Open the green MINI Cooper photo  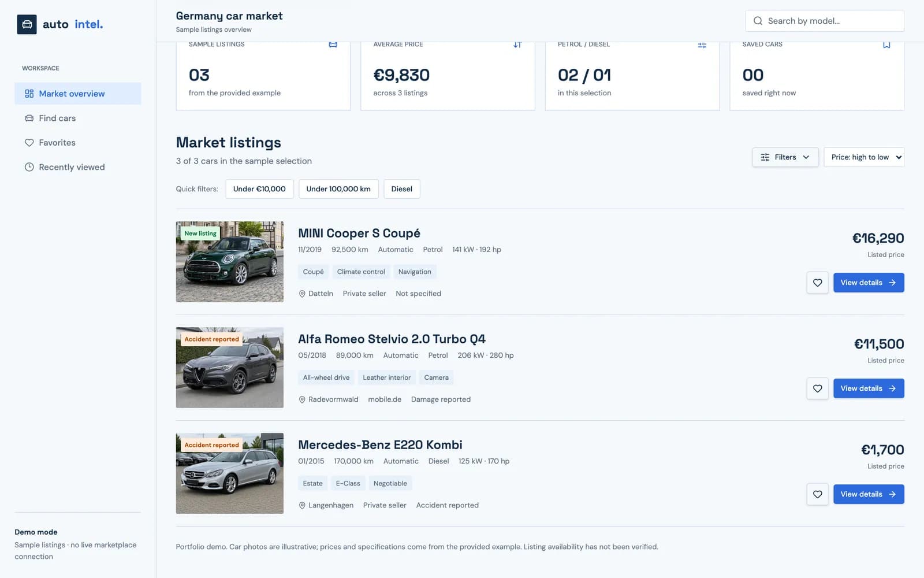click(x=230, y=262)
